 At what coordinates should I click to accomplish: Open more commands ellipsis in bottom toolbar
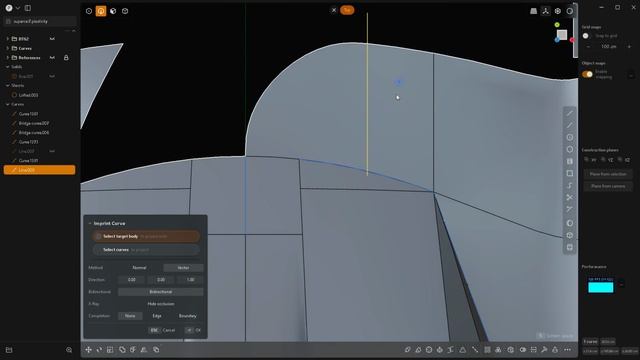568,350
